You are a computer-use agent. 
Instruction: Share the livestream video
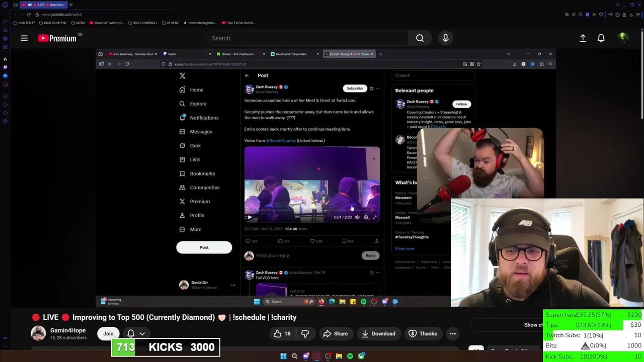(x=335, y=334)
